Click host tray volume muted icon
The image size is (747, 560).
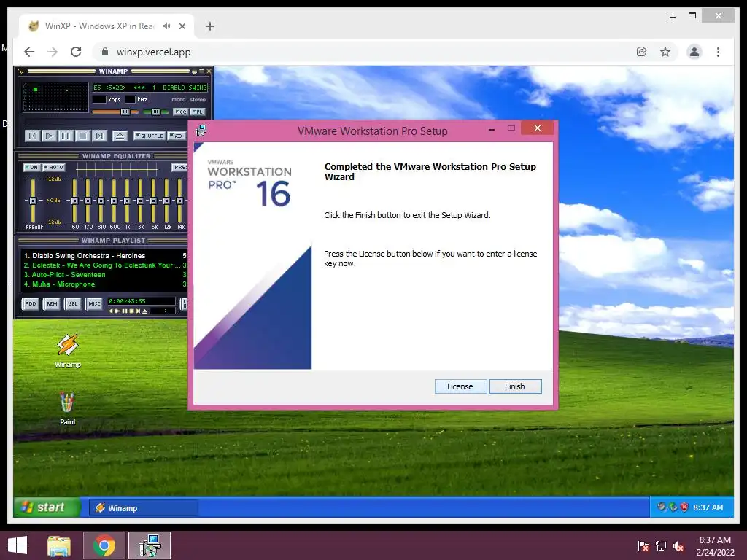coord(678,546)
